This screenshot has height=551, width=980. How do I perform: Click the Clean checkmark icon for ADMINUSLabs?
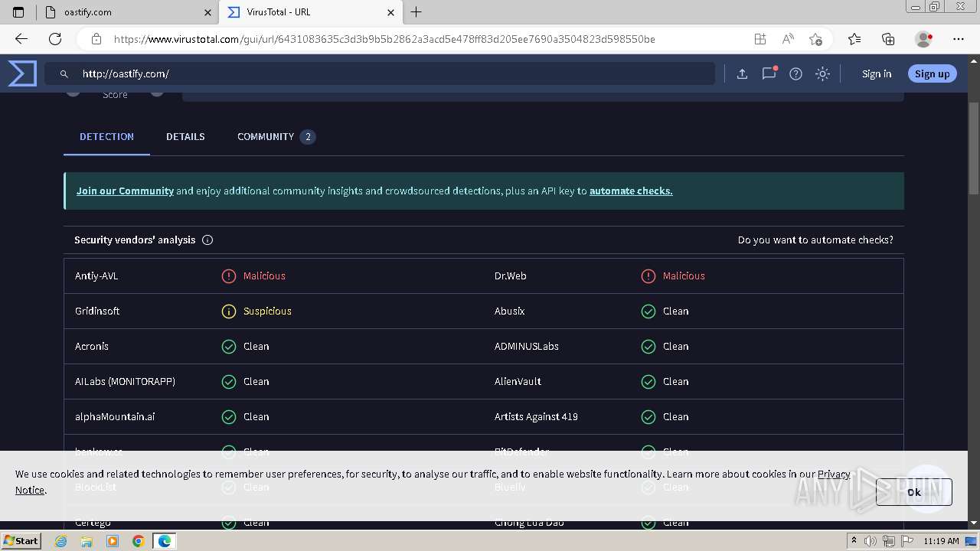click(648, 347)
